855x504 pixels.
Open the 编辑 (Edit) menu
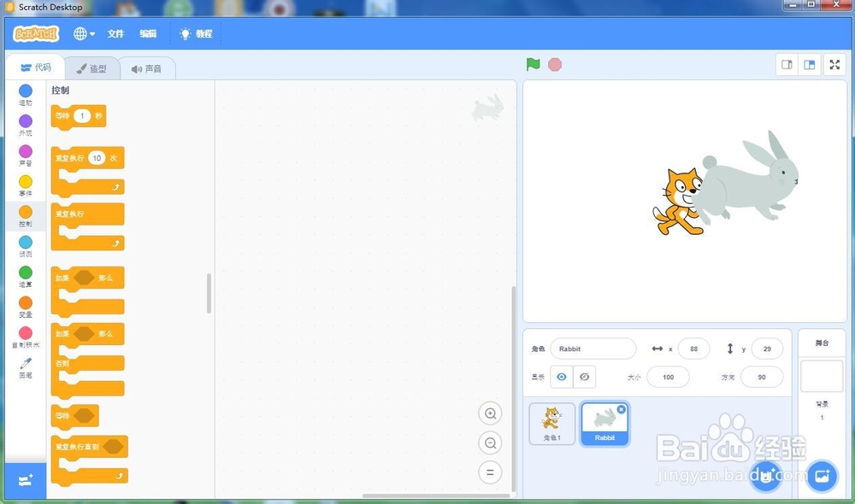point(148,34)
